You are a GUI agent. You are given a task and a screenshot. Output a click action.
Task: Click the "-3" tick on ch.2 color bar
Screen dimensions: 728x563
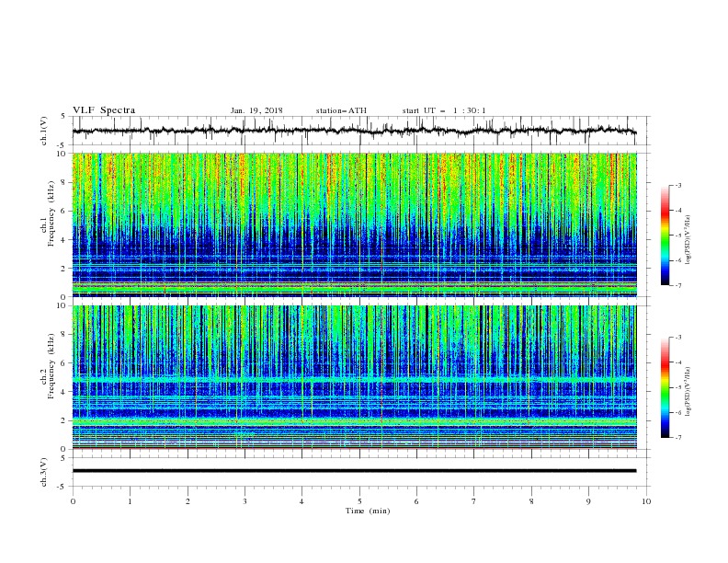point(678,338)
